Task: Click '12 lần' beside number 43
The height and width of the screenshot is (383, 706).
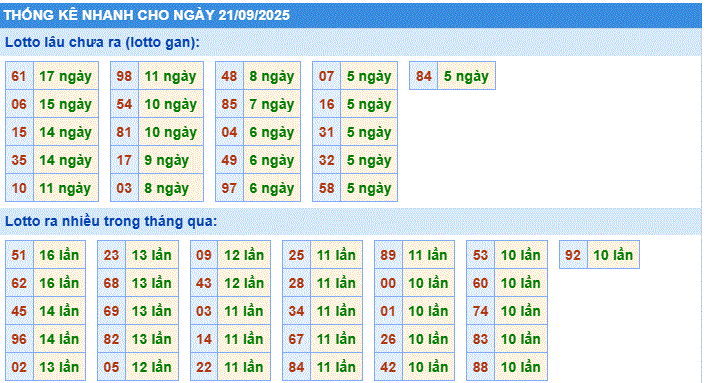Action: coord(244,283)
